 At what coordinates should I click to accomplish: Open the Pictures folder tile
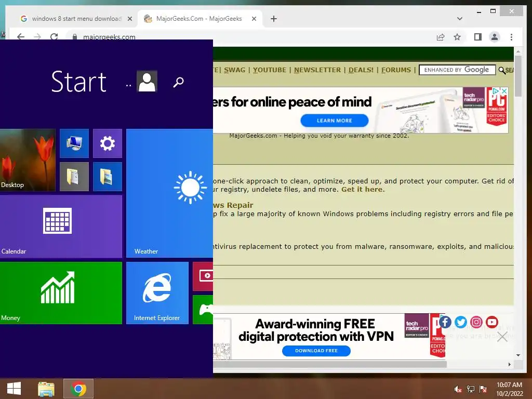pos(108,177)
